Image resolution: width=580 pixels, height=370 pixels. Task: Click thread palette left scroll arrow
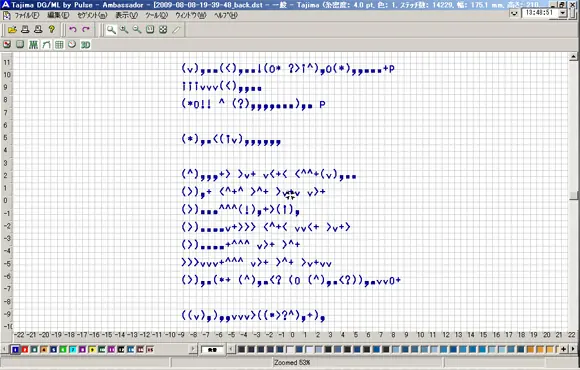coord(231,349)
